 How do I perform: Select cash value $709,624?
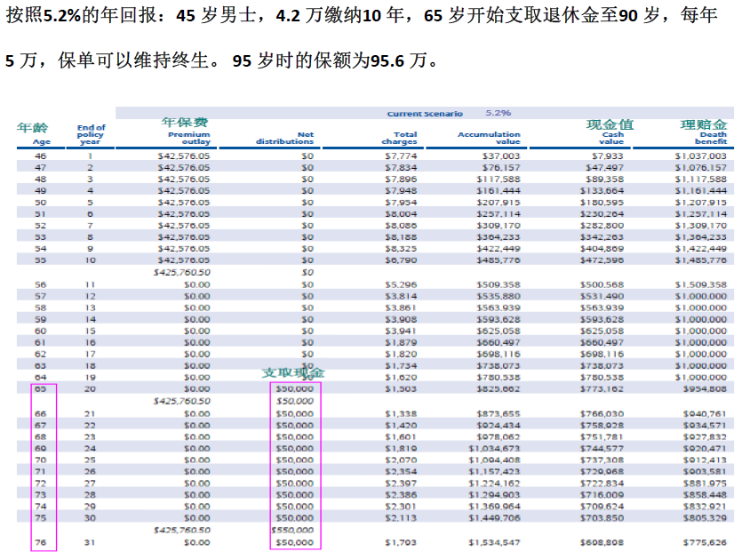[x=602, y=507]
